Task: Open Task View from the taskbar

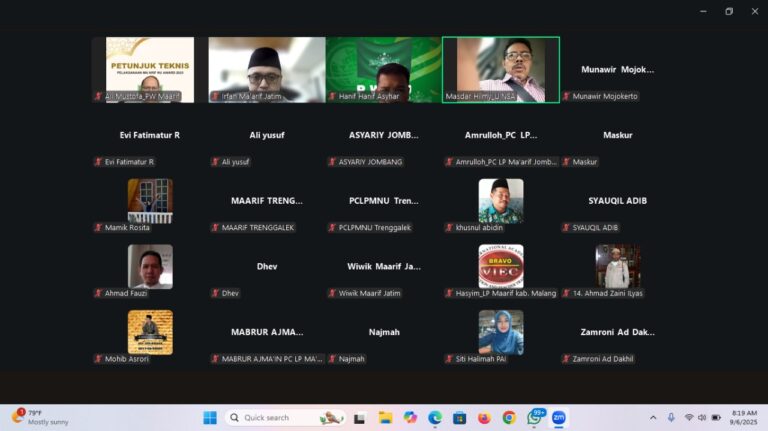Action: click(360, 418)
